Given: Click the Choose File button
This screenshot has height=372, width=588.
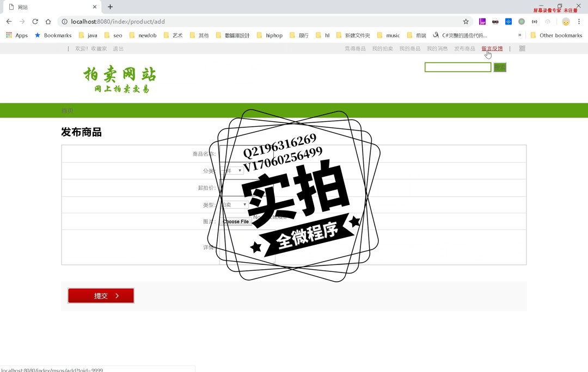Looking at the screenshot, I should 236,221.
